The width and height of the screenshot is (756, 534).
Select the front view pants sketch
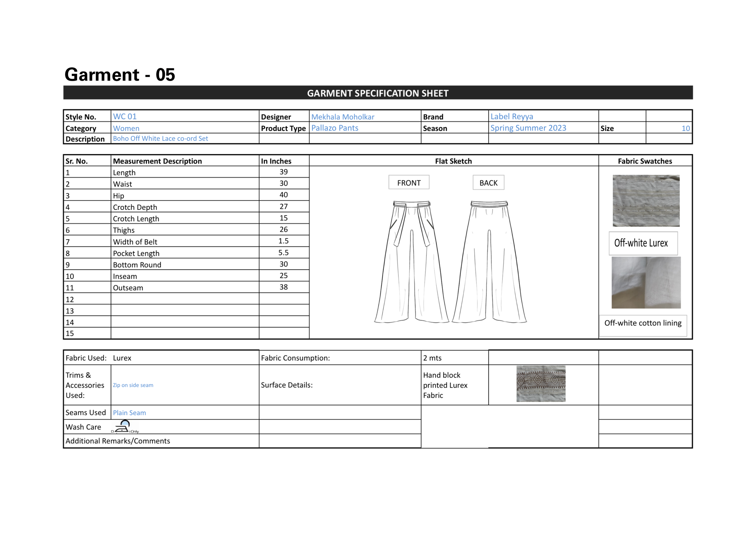pos(412,262)
